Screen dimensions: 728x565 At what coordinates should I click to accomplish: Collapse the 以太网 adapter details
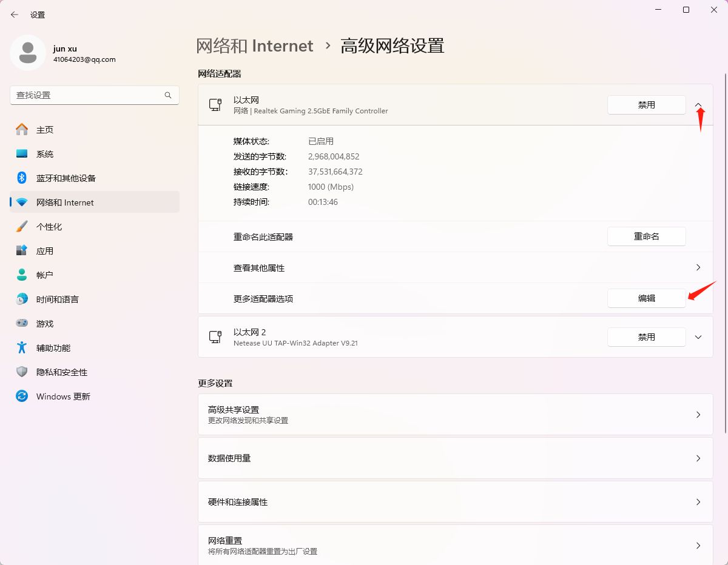tap(698, 105)
